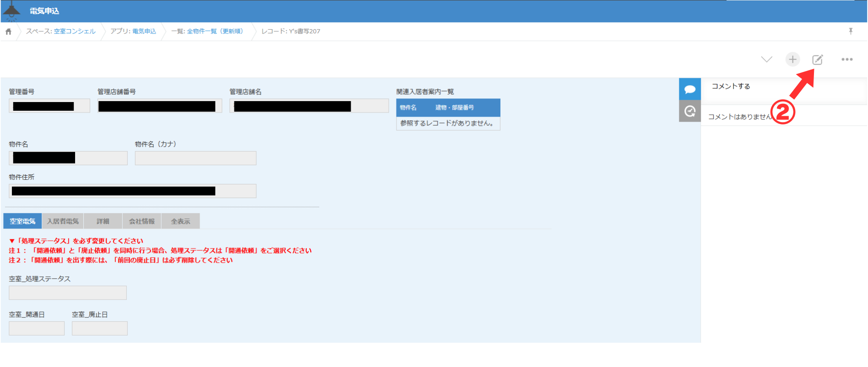Viewport: 868px width, 367px height.
Task: Expand the downward chevron next to plus
Action: coord(766,59)
